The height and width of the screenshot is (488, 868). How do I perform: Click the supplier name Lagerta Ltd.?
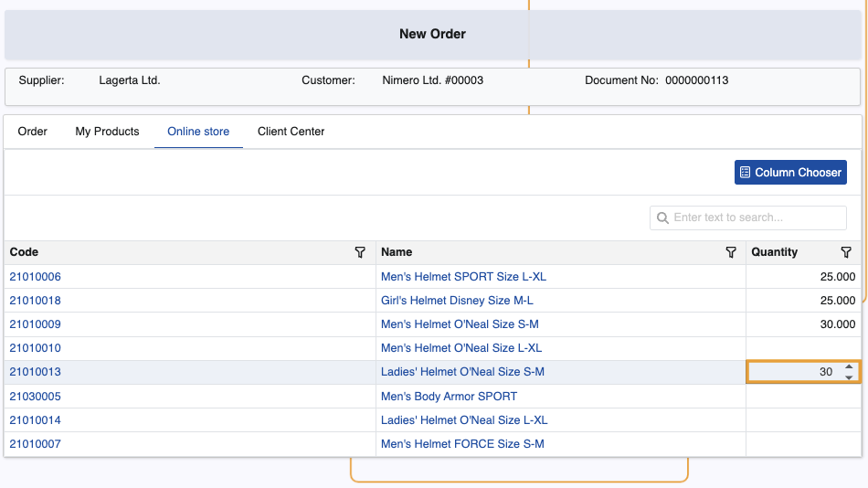pos(130,80)
